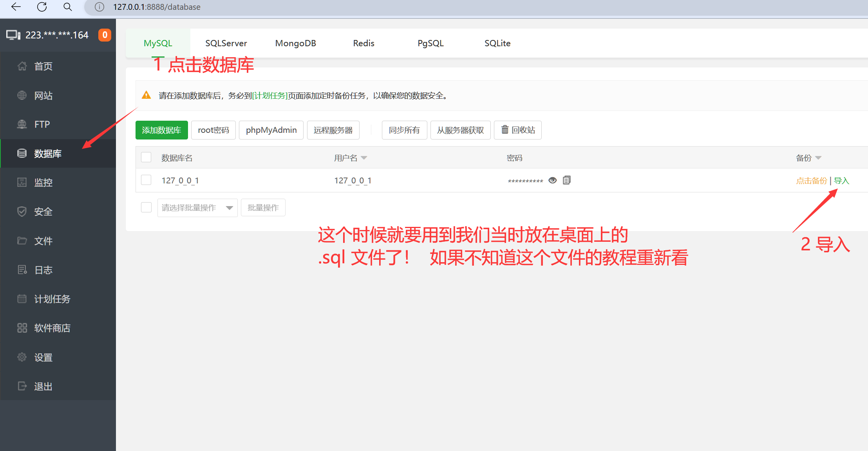Open phpMyAdmin from the toolbar

(x=271, y=130)
